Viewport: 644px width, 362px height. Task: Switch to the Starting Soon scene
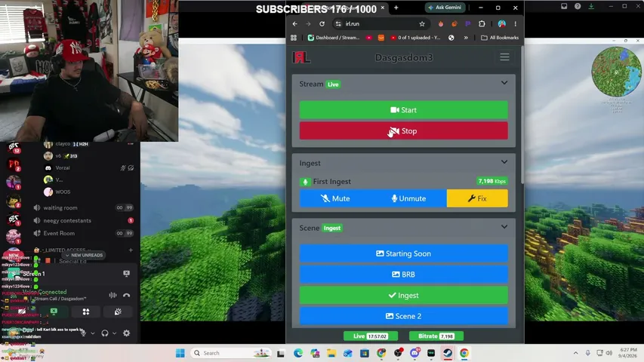(x=403, y=253)
